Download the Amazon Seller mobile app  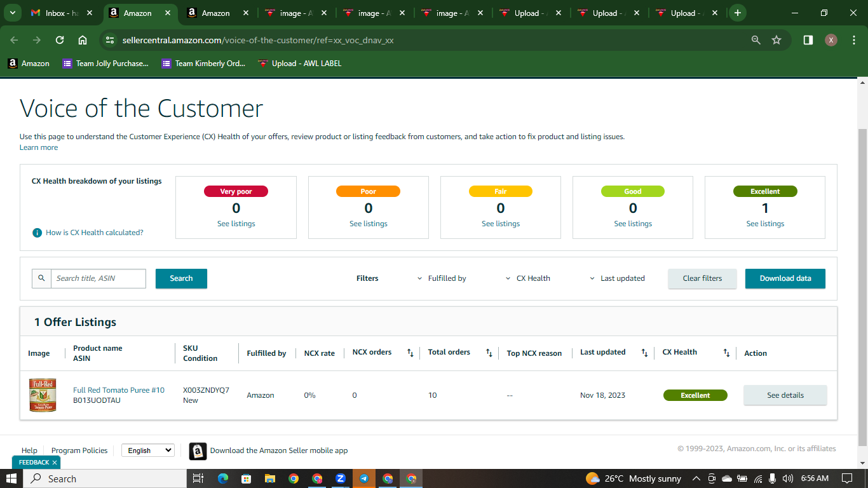coord(279,451)
